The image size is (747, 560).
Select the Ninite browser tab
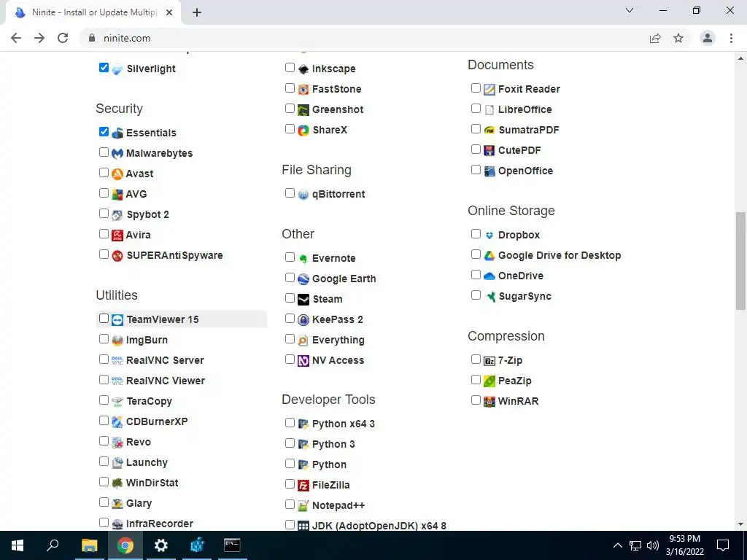(x=93, y=12)
